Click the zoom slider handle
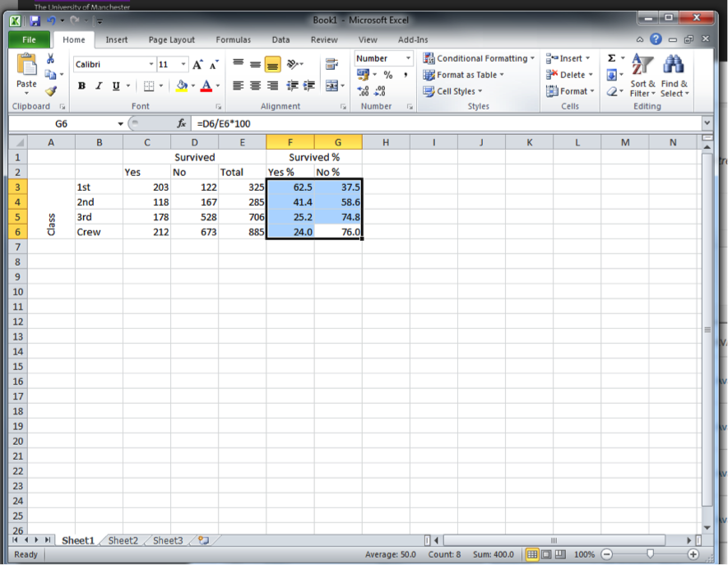 pyautogui.click(x=650, y=554)
